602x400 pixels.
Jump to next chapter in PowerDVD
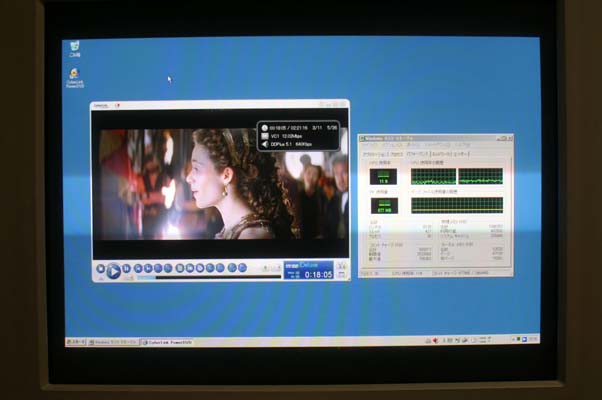point(148,268)
